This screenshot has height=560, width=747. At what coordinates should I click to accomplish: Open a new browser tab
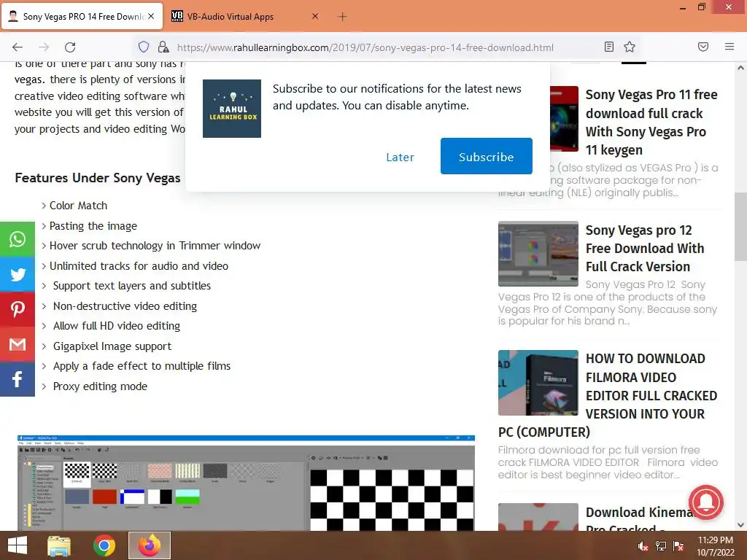click(x=342, y=17)
